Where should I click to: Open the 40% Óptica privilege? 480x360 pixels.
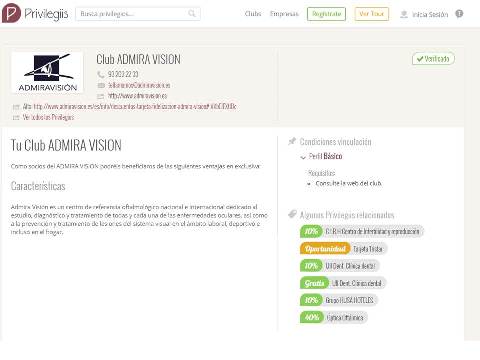pyautogui.click(x=334, y=317)
